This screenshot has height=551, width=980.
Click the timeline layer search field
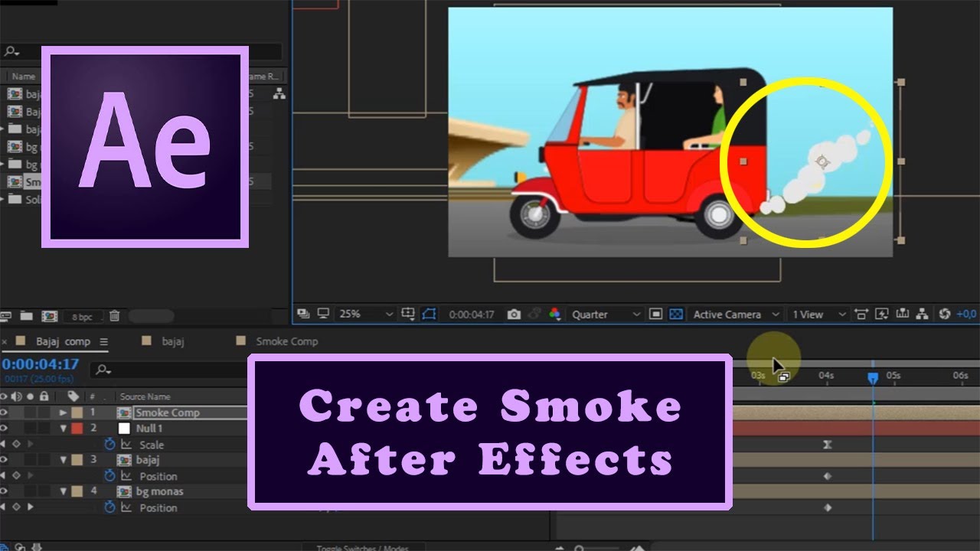(x=168, y=370)
